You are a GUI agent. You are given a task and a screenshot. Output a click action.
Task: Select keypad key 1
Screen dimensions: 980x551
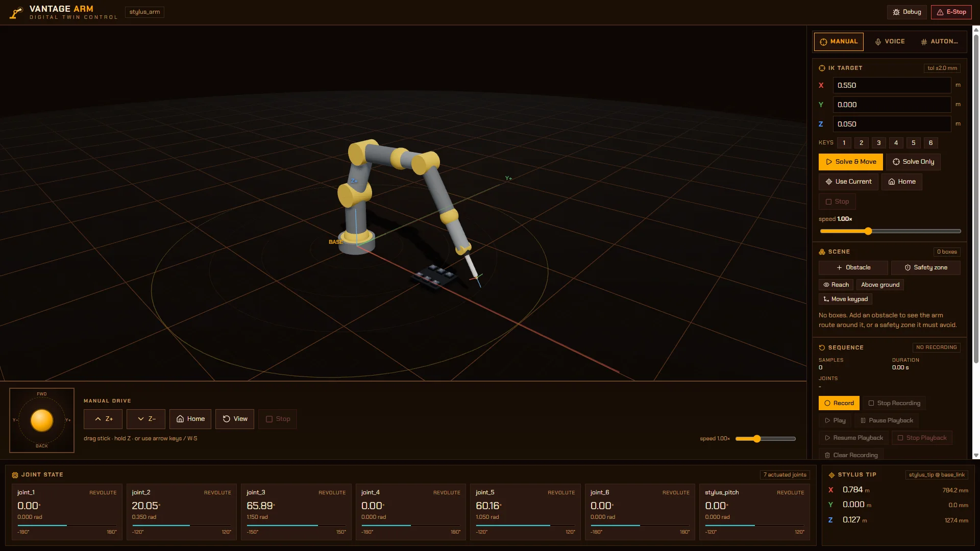[844, 143]
